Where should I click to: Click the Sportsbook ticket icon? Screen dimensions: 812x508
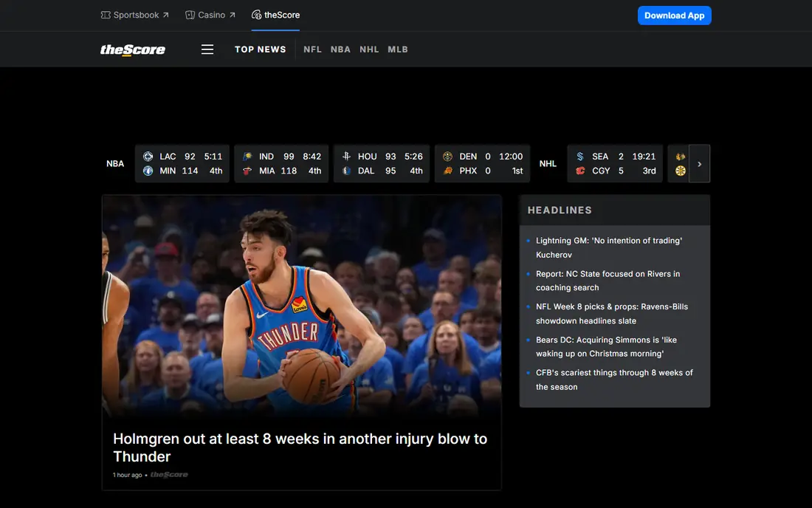point(106,15)
